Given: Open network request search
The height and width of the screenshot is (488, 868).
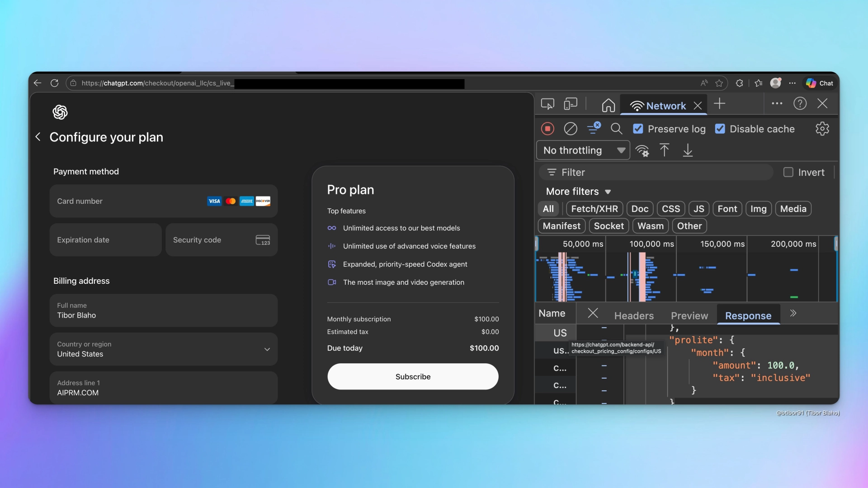Looking at the screenshot, I should tap(617, 129).
